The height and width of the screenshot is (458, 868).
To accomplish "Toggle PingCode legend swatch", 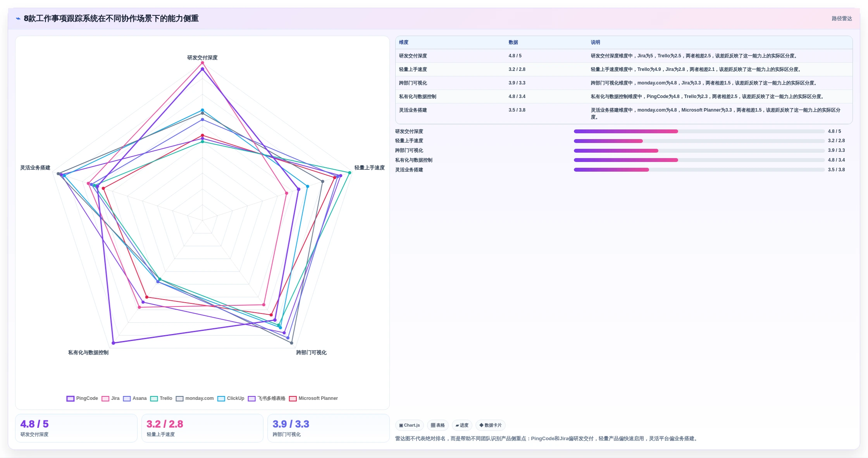I will [70, 398].
